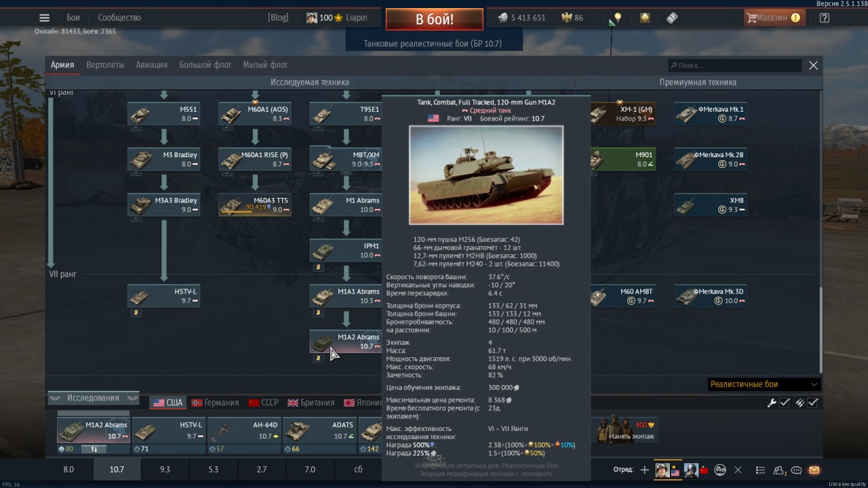The height and width of the screenshot is (488, 868).
Task: Switch to the Авиация tab
Action: 151,65
